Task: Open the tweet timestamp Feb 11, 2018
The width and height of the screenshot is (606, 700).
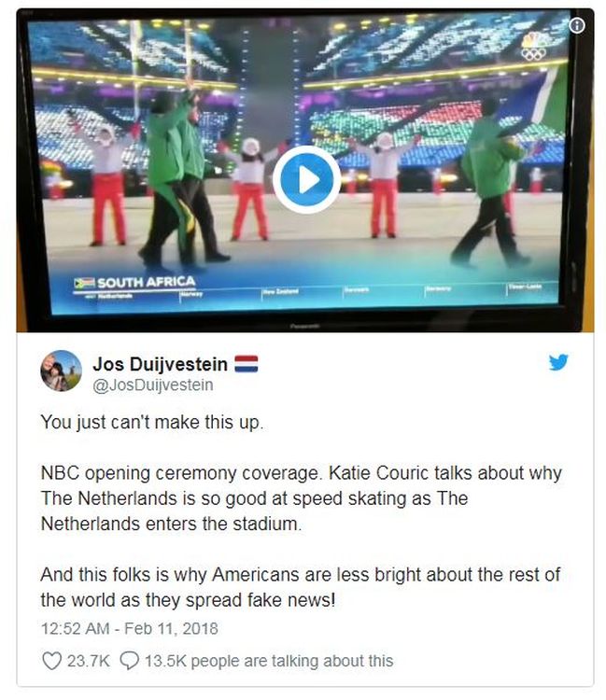Action: (130, 628)
